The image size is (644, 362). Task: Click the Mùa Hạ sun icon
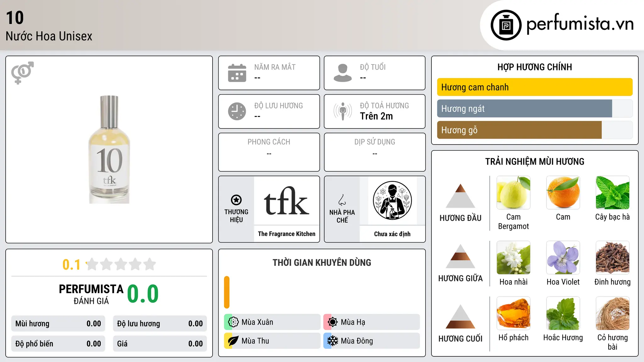[x=332, y=322]
